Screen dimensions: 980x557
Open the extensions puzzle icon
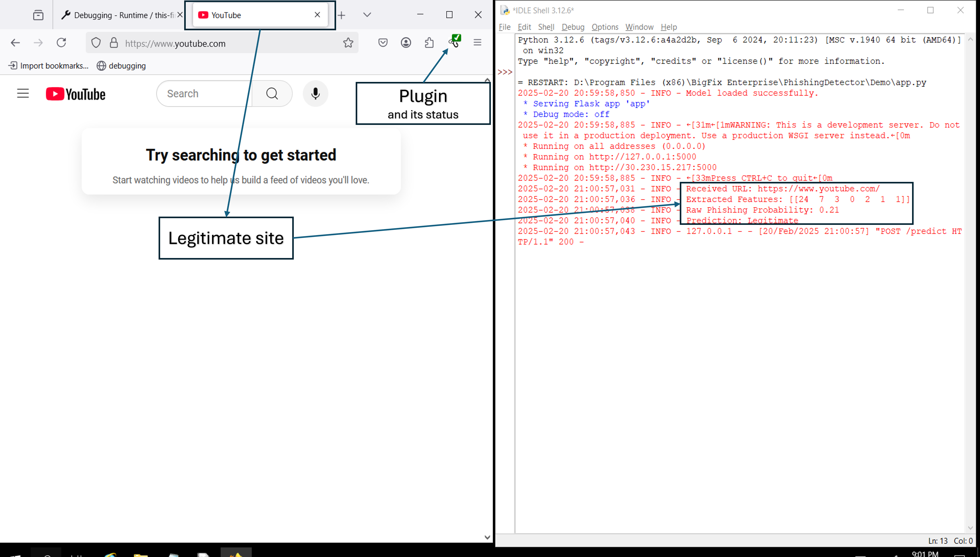coord(429,43)
